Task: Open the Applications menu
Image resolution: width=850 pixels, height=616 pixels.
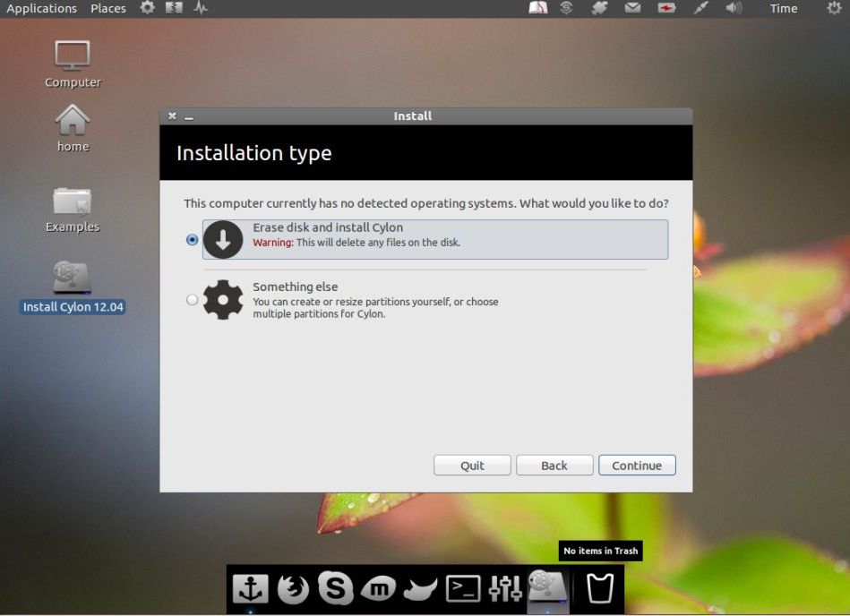Action: 42,9
